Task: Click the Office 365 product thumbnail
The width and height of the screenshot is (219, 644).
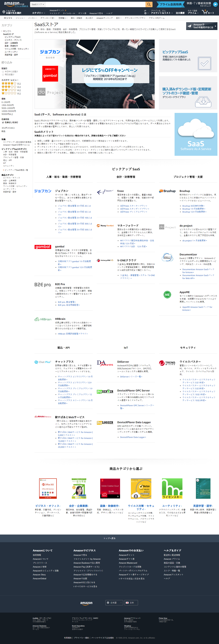Action: 48,489
